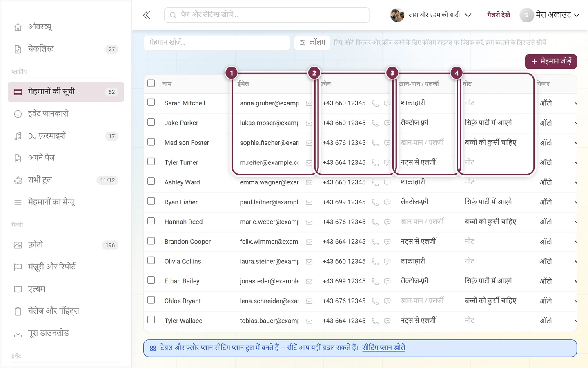Screen dimensions: 588x368
Task: Click the wedding couple avatar thumbnail
Action: click(x=397, y=15)
